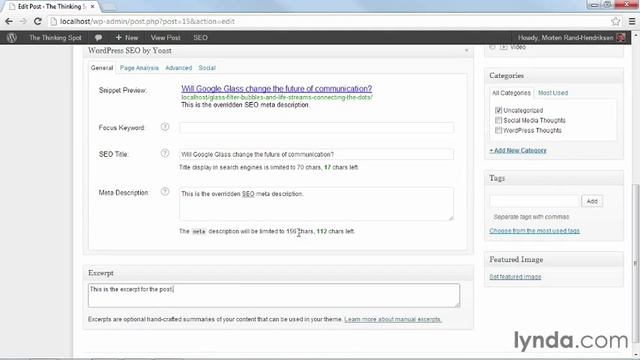Select the All Categories tab
640x360 pixels.
511,93
